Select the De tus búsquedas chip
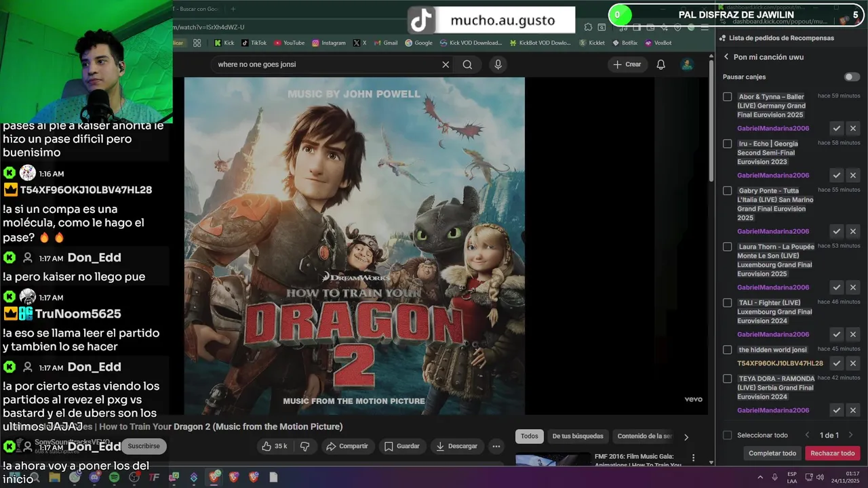This screenshot has height=488, width=868. [x=578, y=436]
